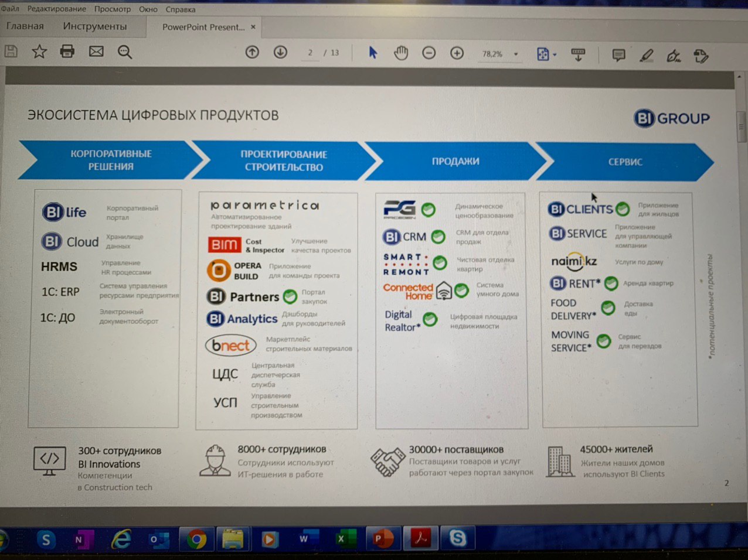Click the BI SERVICE logo
Viewport: 748px width, 560px height.
click(578, 234)
